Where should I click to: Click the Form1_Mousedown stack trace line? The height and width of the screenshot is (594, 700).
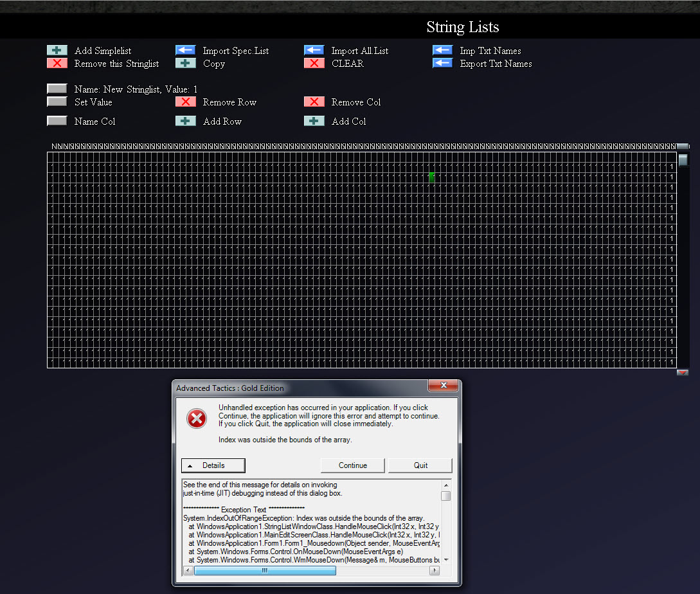tap(314, 543)
